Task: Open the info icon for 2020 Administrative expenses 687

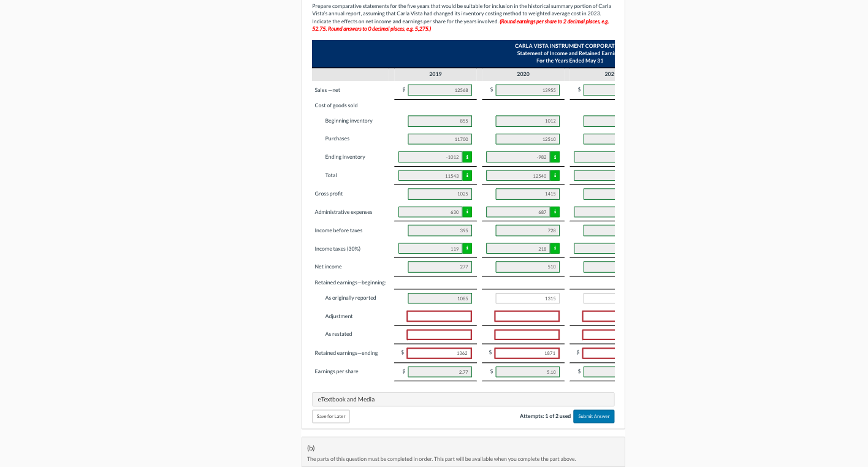Action: [555, 212]
